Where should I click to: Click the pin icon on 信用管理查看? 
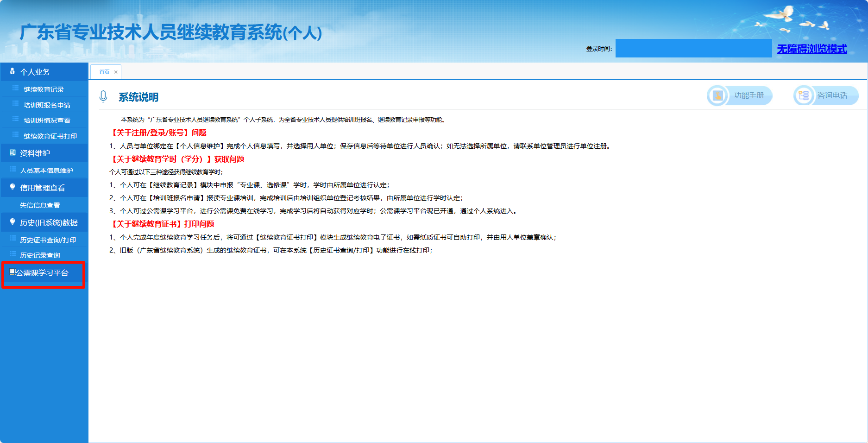tap(12, 187)
